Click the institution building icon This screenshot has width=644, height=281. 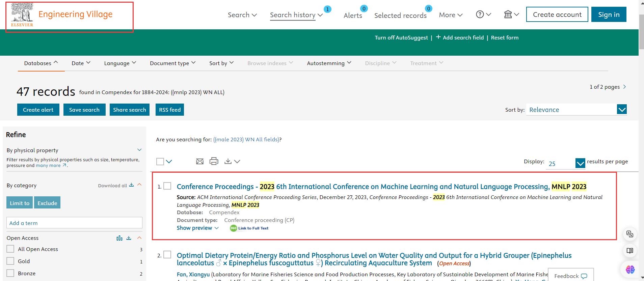508,15
